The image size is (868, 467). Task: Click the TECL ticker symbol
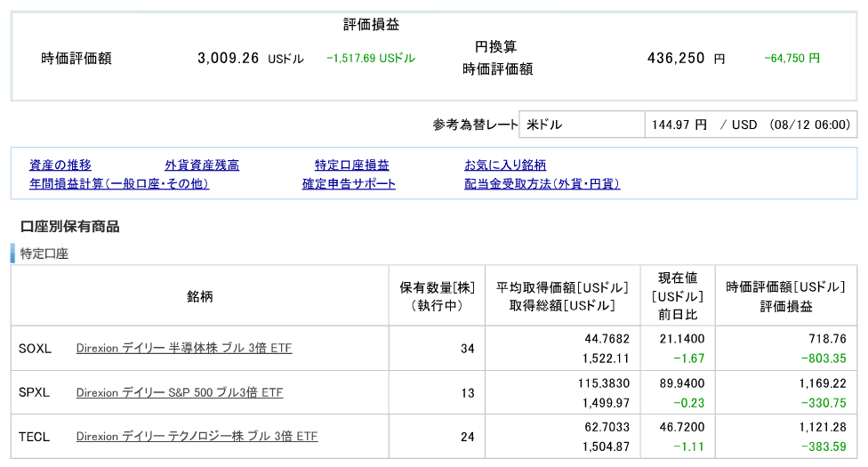(34, 437)
